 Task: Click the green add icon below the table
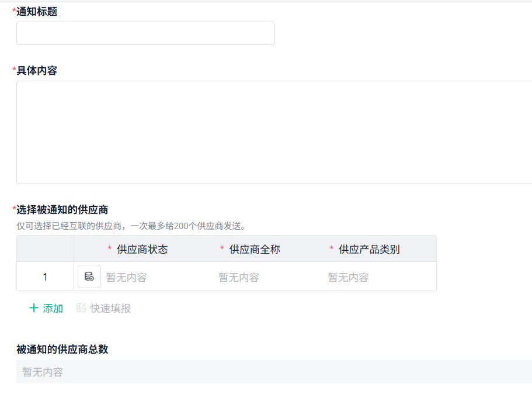33,308
